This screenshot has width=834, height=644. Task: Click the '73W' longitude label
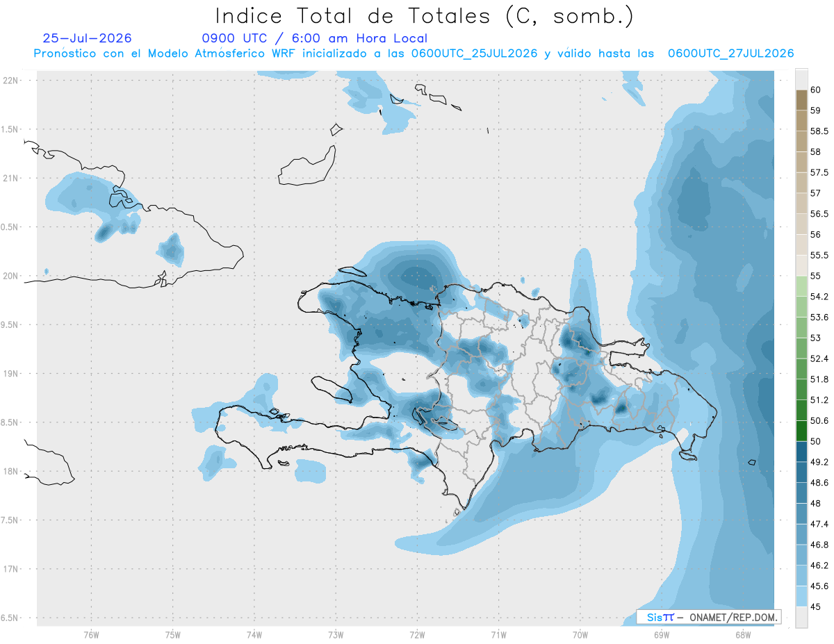coord(336,635)
